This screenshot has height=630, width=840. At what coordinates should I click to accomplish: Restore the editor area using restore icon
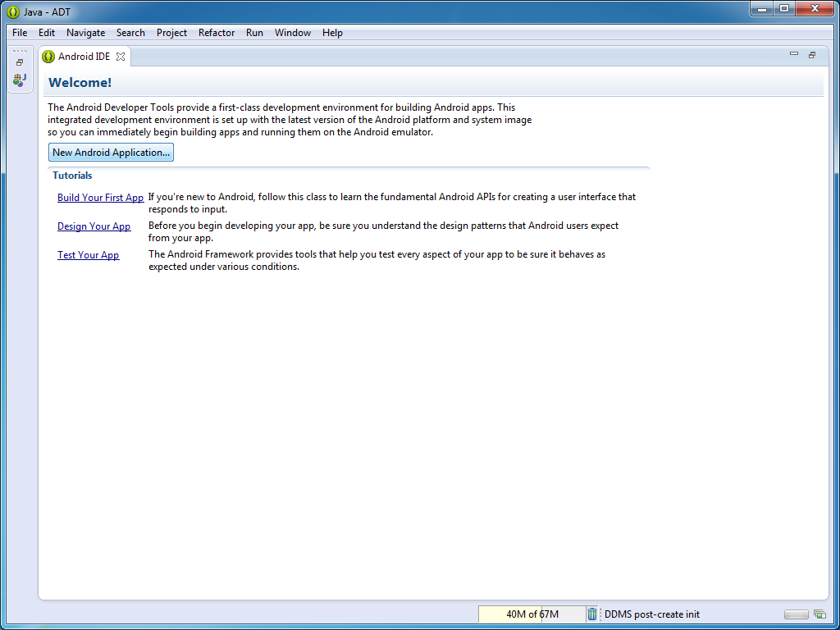[812, 55]
